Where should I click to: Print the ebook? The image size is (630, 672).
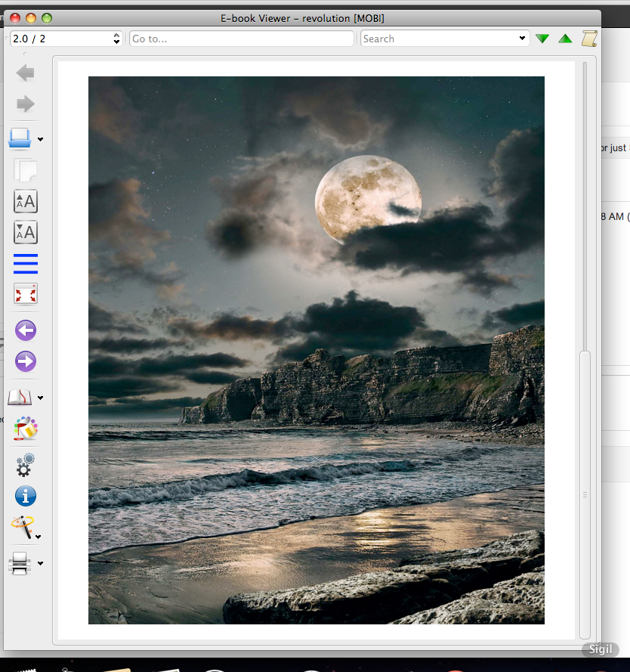pyautogui.click(x=20, y=563)
